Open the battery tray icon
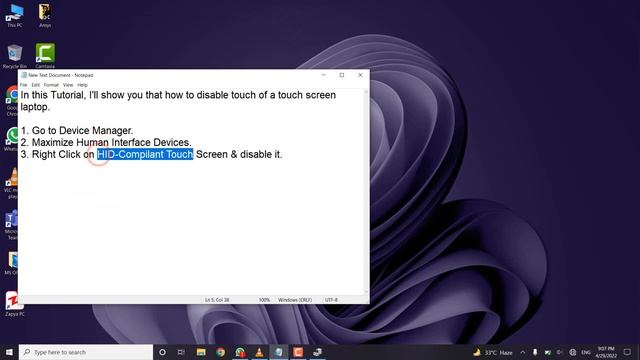 pyautogui.click(x=547, y=352)
